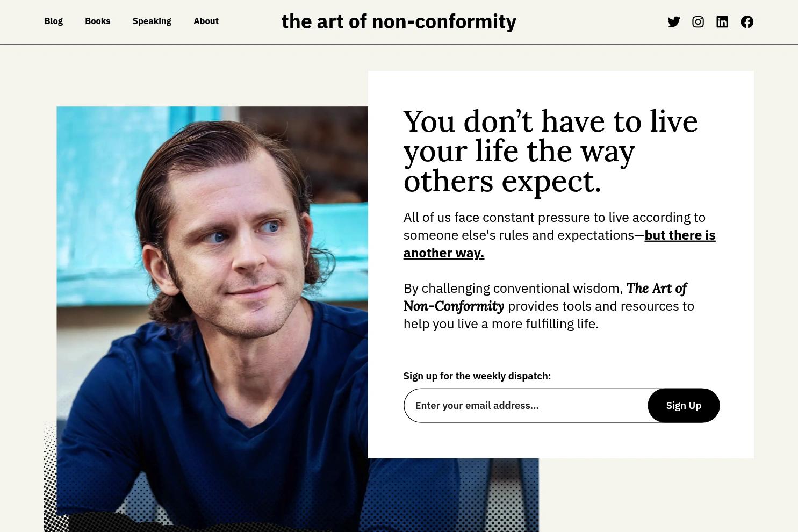Open the Facebook page
798x532 pixels.
(746, 21)
